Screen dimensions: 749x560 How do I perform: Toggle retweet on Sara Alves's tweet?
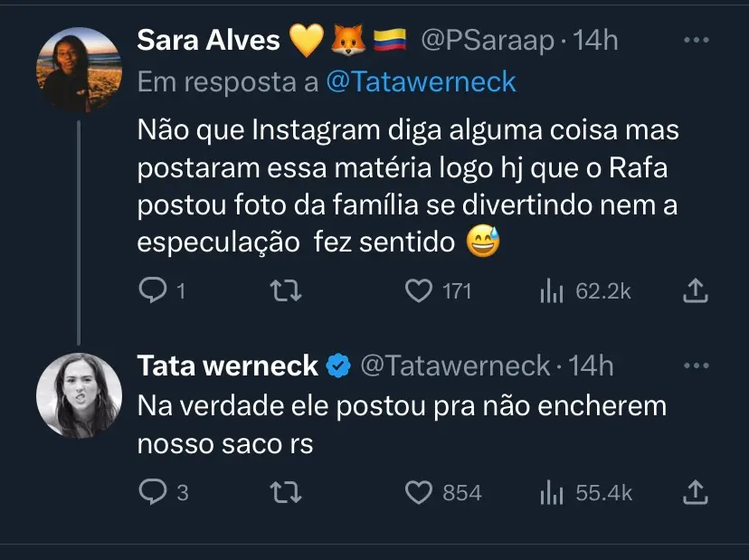click(x=286, y=289)
